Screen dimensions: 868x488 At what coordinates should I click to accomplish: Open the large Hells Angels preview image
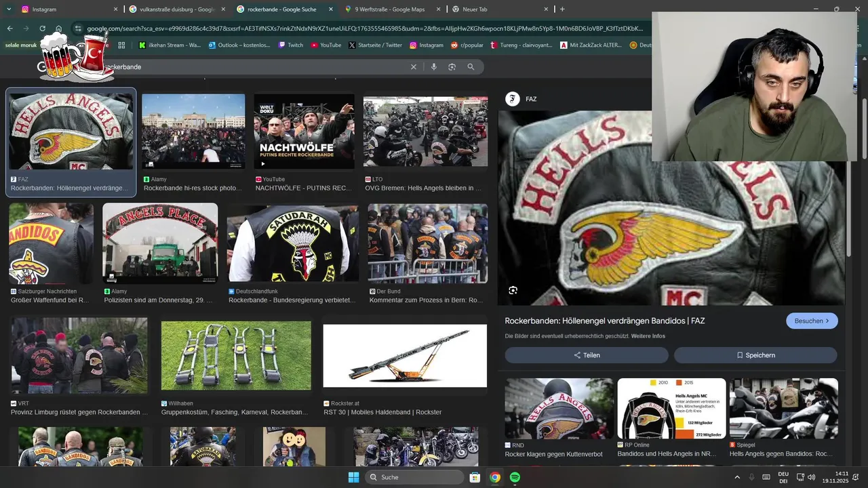click(671, 208)
